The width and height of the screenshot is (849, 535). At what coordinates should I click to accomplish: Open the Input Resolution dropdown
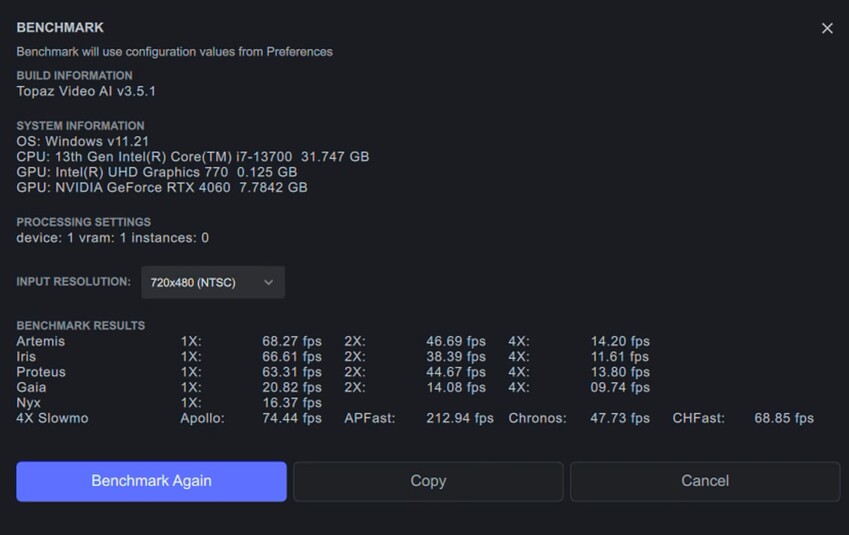(x=213, y=282)
